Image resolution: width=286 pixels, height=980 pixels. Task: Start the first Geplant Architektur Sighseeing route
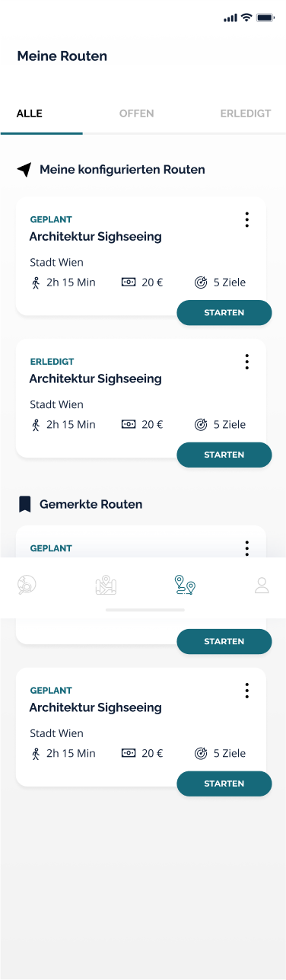[x=224, y=313]
